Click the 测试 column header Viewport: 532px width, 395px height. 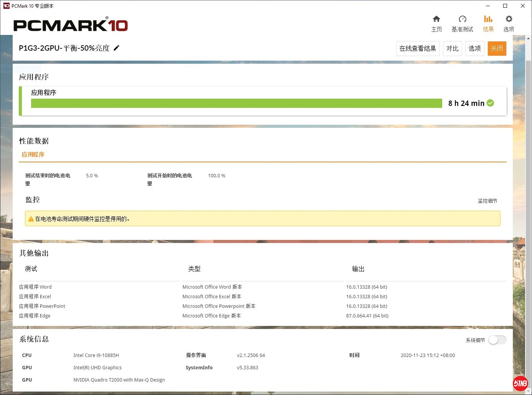(x=31, y=269)
